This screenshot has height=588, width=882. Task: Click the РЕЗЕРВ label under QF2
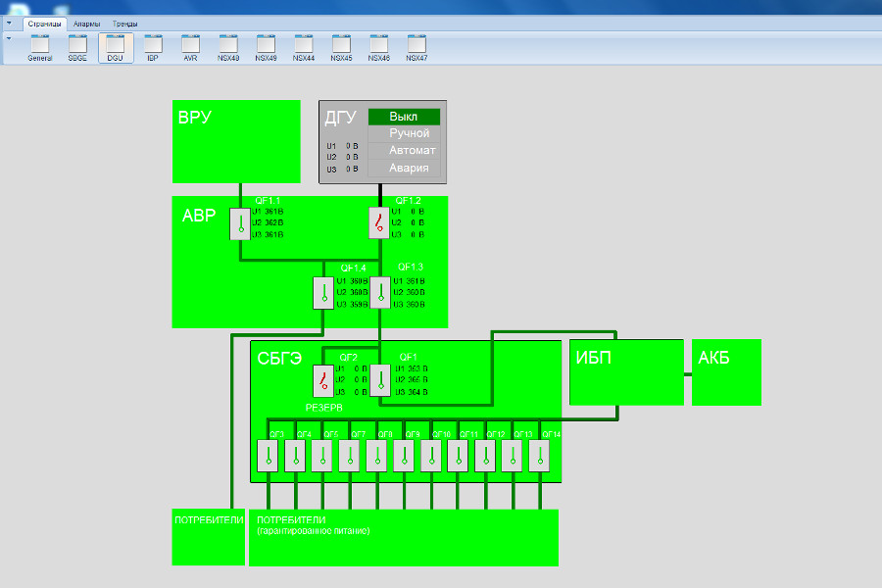(324, 408)
